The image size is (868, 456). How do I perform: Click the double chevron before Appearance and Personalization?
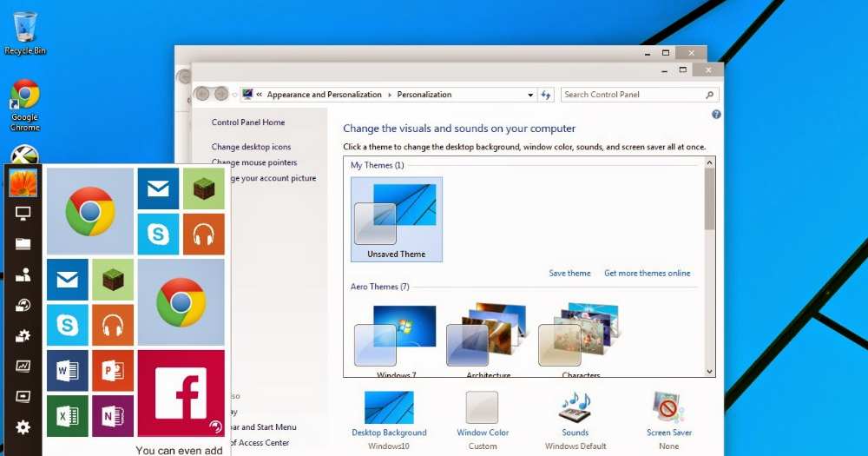pos(259,94)
